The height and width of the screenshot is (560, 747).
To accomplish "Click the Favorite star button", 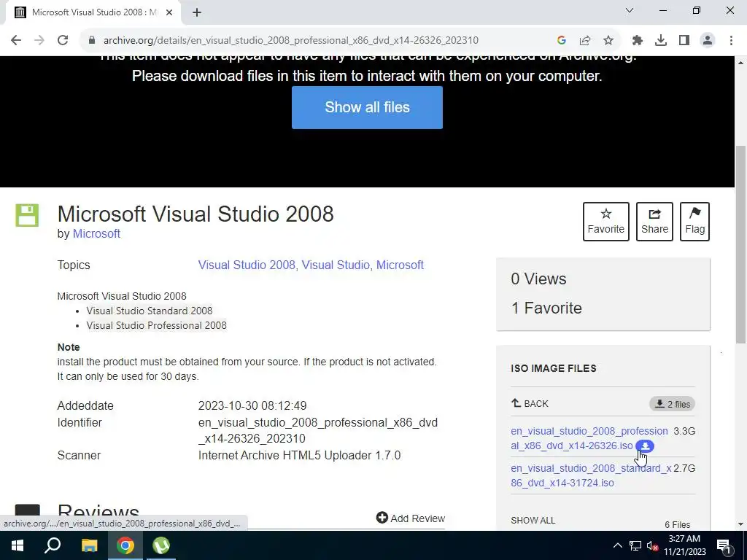I will click(x=606, y=222).
